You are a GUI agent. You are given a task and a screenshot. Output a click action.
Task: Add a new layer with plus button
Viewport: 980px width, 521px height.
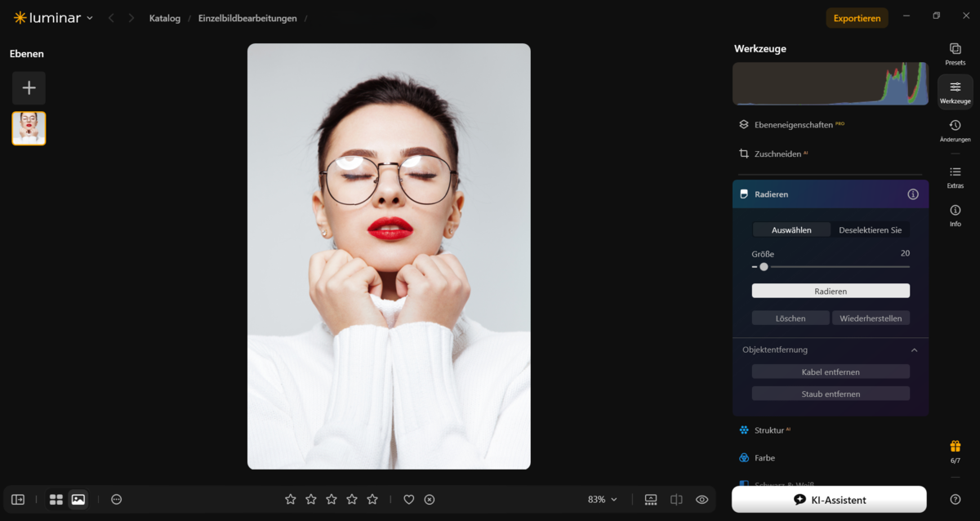[29, 88]
